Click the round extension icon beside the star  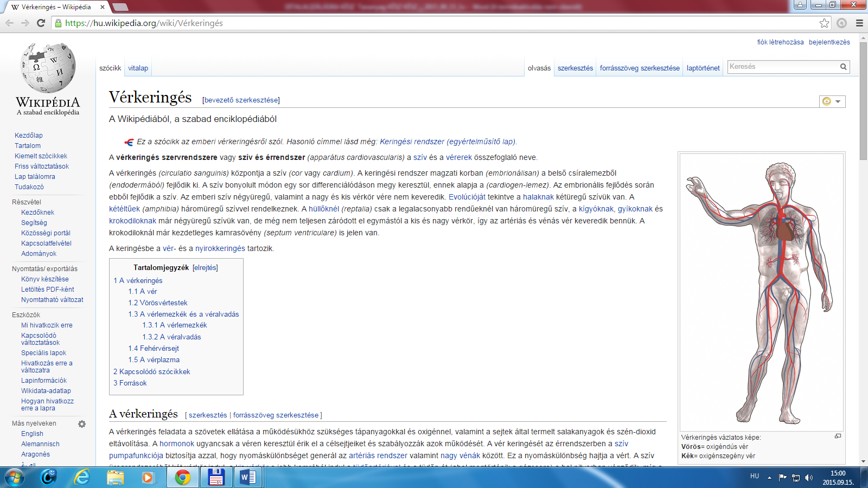(x=842, y=23)
